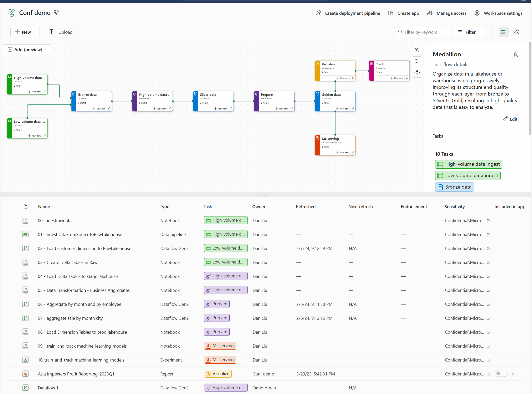Click Create deployment pipeline
532x394 pixels.
pyautogui.click(x=348, y=13)
